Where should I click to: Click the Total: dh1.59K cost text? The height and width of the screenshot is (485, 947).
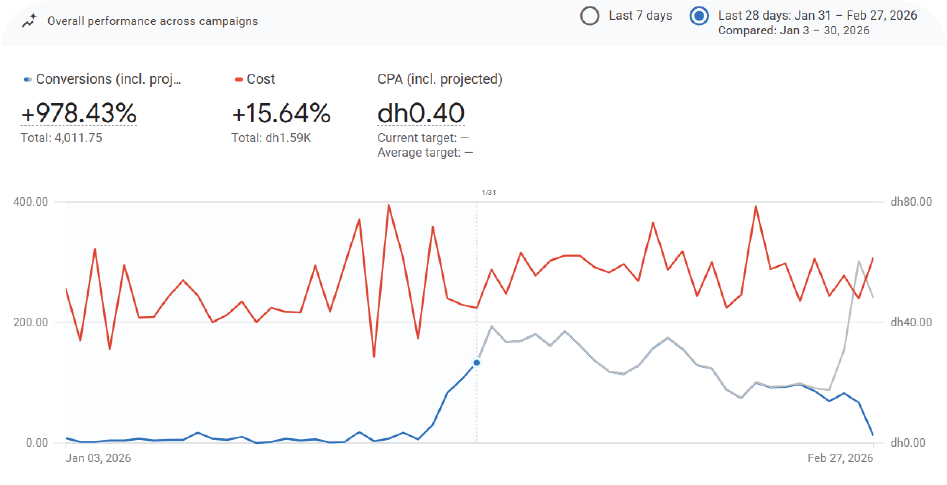[271, 137]
